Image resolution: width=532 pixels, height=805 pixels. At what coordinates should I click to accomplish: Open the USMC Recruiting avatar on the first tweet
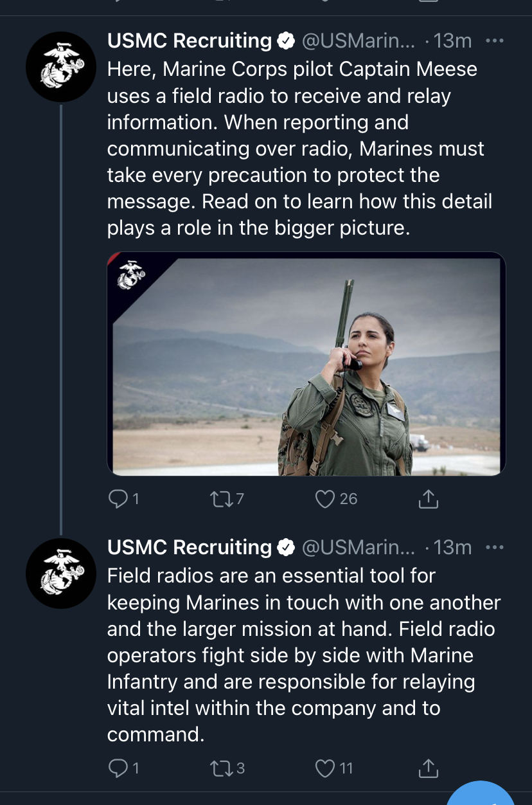(x=60, y=67)
